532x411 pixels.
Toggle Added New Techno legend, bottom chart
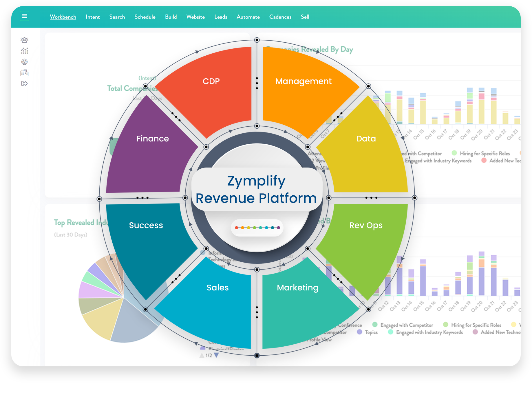click(x=497, y=332)
